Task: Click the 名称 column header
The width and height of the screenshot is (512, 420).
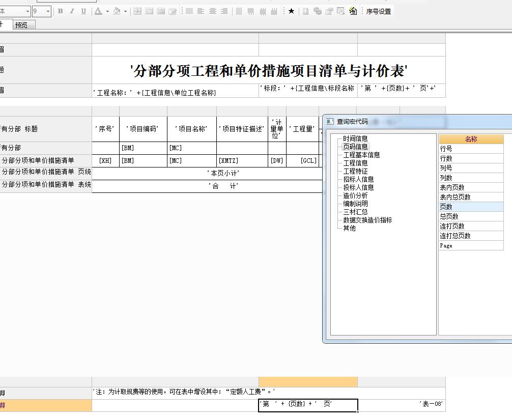Action: [x=471, y=139]
